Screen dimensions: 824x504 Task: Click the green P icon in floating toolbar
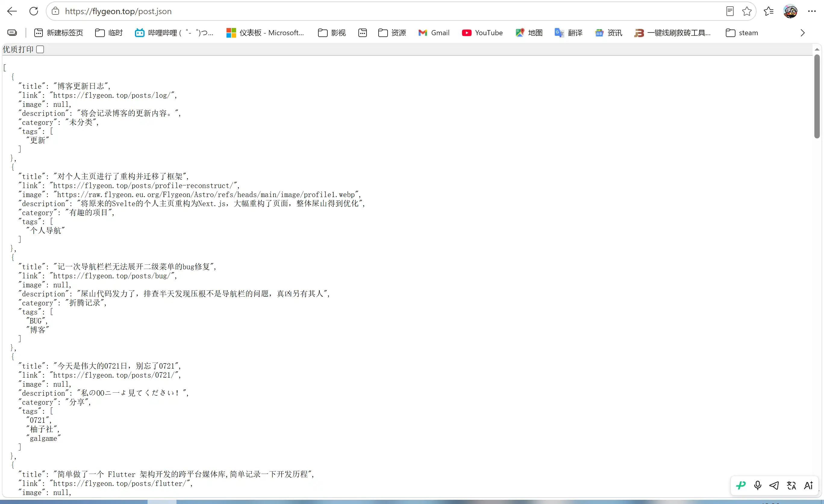741,485
